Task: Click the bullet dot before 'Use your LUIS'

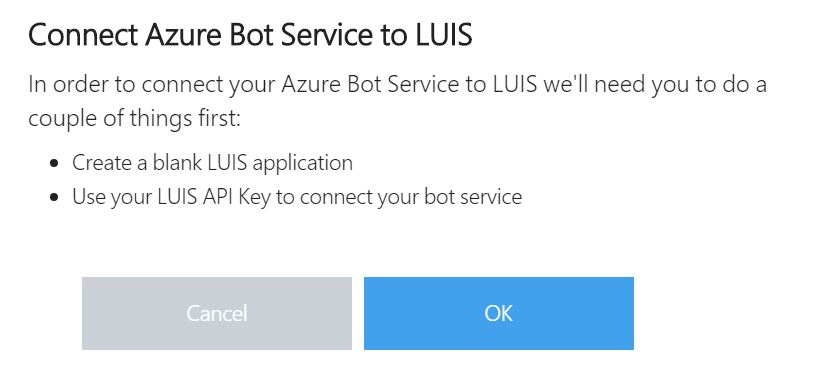Action: click(54, 197)
